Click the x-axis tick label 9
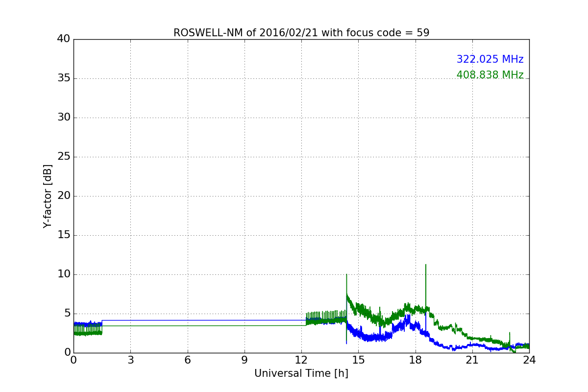Viewport: 588px width, 392px height. pos(245,360)
